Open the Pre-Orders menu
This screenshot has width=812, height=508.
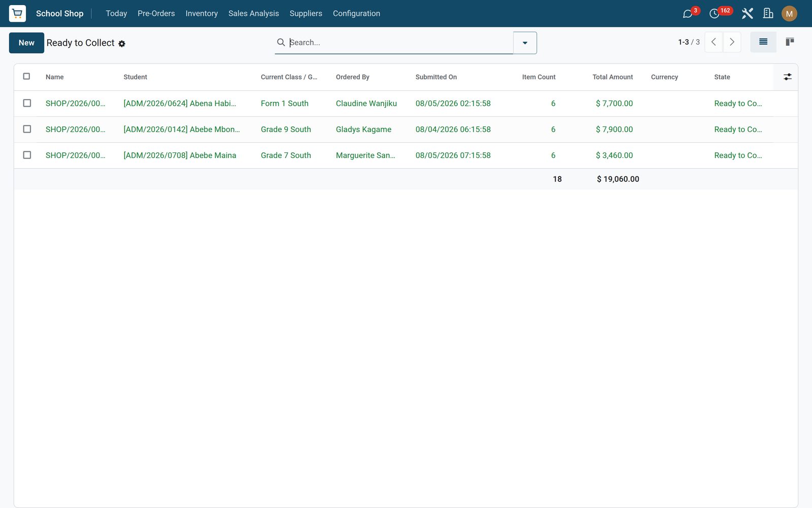click(156, 14)
